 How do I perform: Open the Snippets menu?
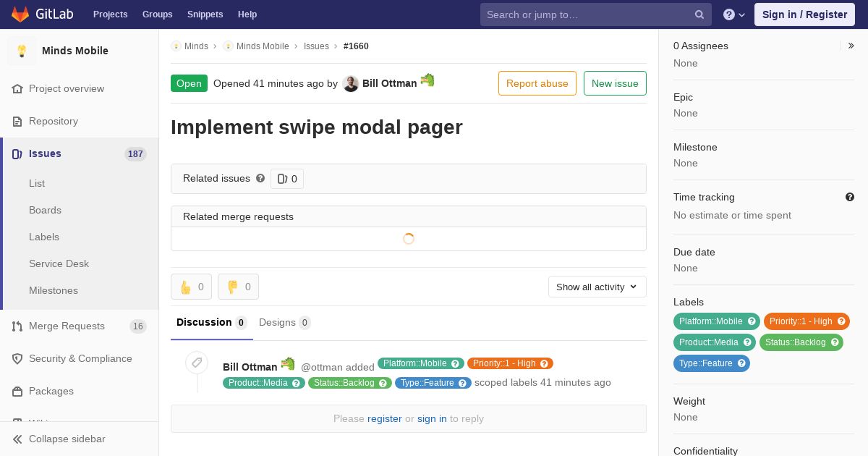tap(205, 14)
